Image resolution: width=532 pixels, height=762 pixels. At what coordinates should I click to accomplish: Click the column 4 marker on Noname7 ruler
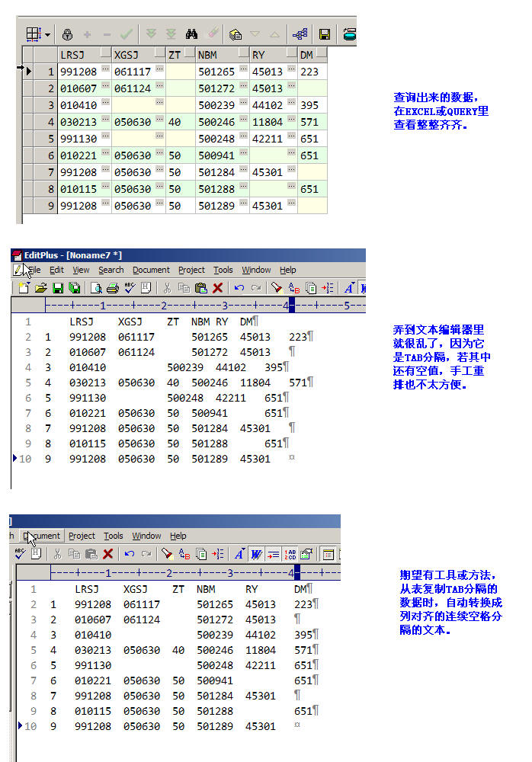[x=286, y=306]
